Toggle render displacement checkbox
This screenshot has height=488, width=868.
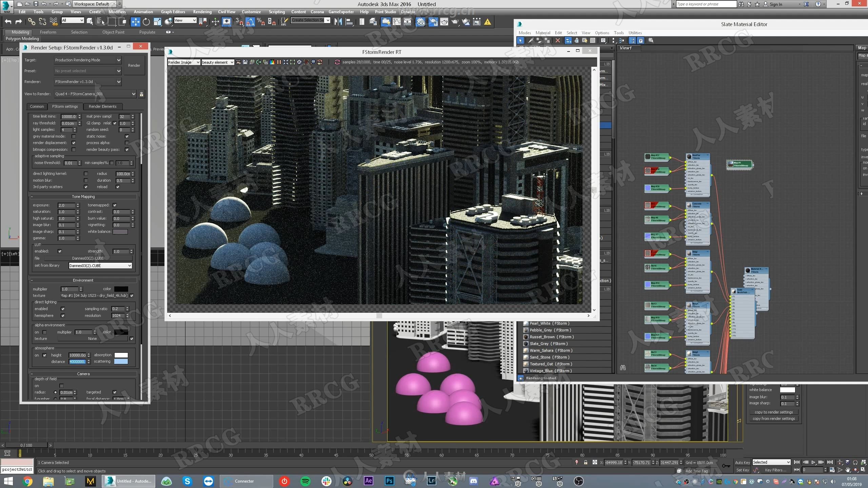[74, 142]
